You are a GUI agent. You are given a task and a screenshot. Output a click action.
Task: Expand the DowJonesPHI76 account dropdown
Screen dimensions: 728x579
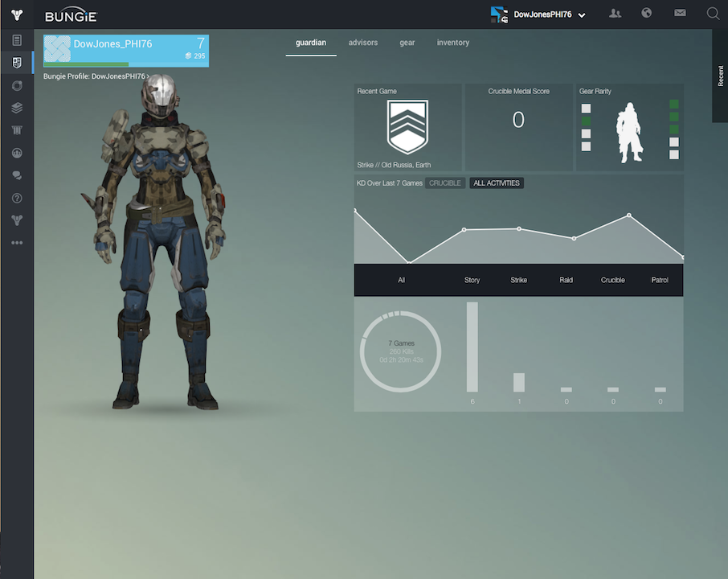[x=581, y=15]
